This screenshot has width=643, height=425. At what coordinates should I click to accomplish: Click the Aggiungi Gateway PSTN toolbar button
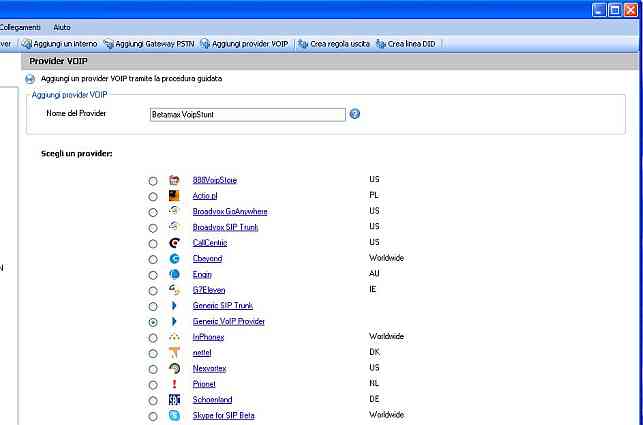point(149,44)
